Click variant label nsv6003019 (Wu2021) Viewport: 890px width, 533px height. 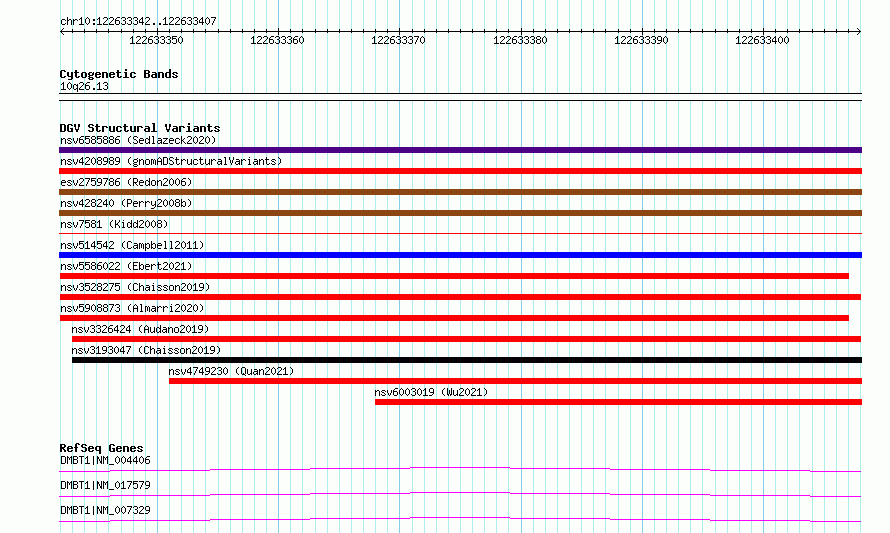(x=431, y=392)
